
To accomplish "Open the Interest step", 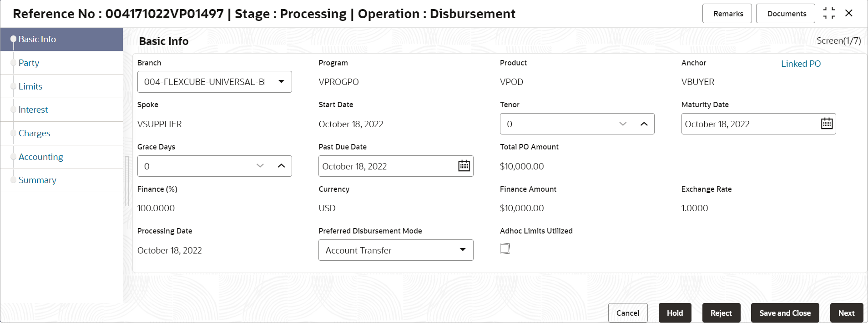I will point(61,110).
